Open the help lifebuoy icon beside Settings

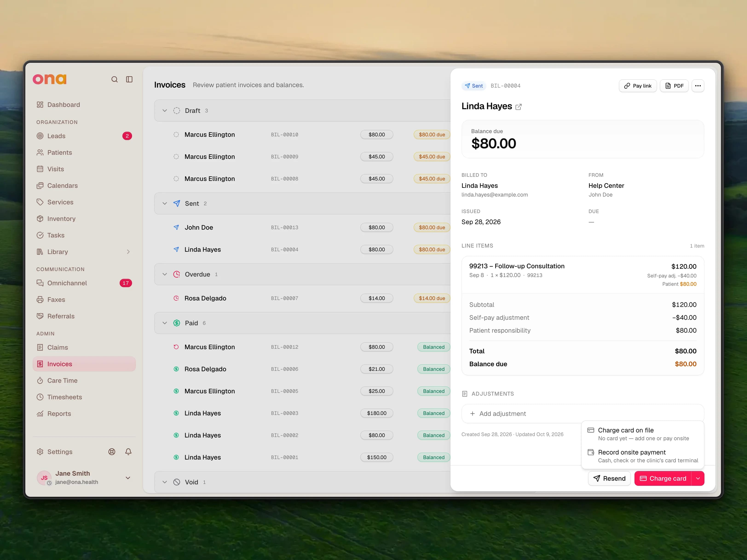click(112, 452)
